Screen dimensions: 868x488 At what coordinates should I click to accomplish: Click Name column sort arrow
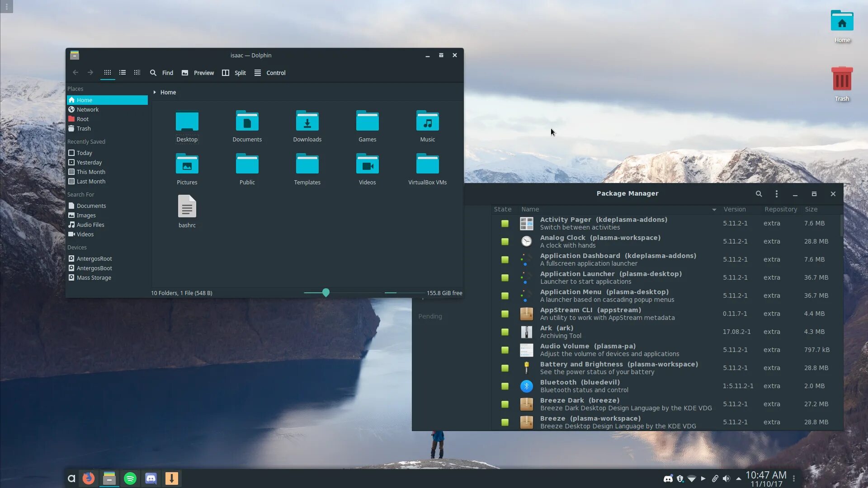coord(714,210)
